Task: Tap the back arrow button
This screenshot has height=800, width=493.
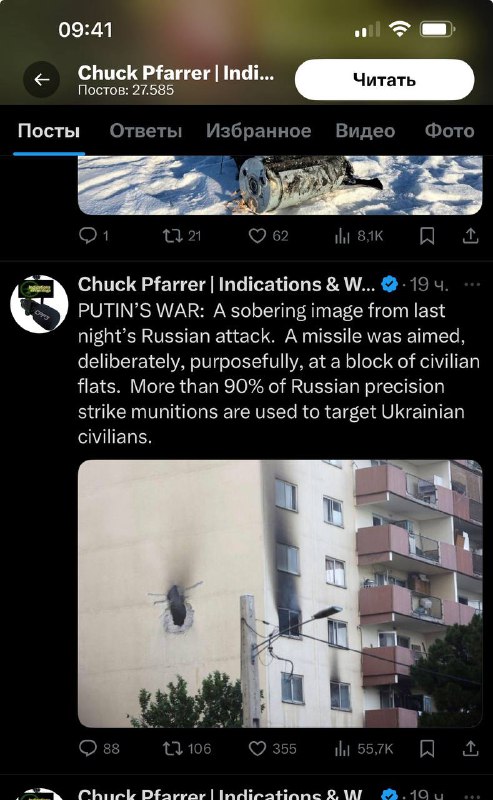Action: 41,80
